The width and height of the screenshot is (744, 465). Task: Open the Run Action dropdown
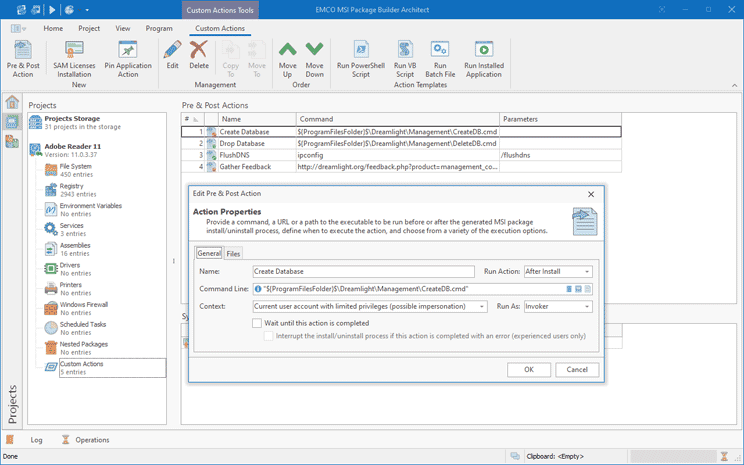(x=587, y=271)
